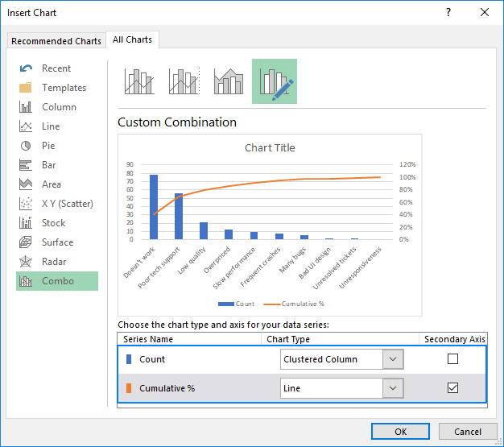504x447 pixels.
Task: Dismiss dialog with Cancel button
Action: coord(467,431)
